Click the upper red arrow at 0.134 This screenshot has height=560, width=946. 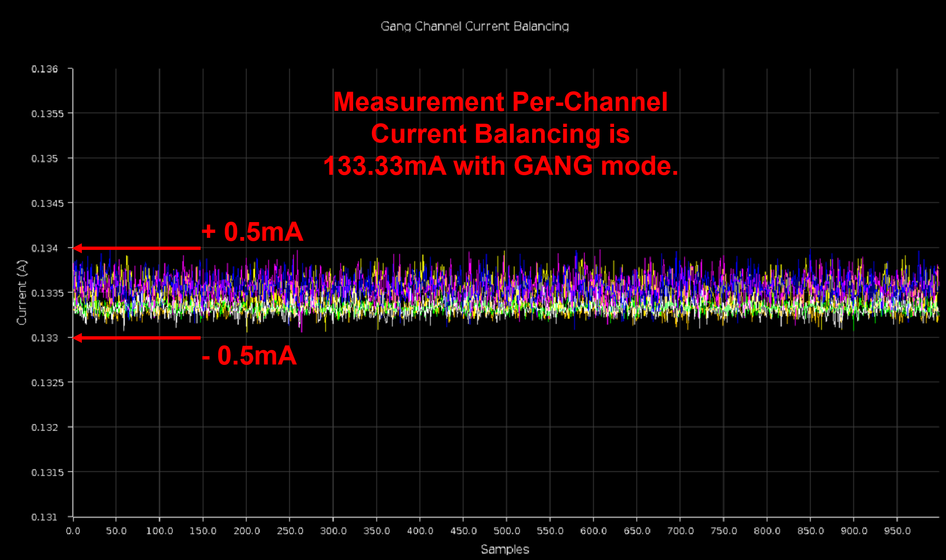[137, 248]
